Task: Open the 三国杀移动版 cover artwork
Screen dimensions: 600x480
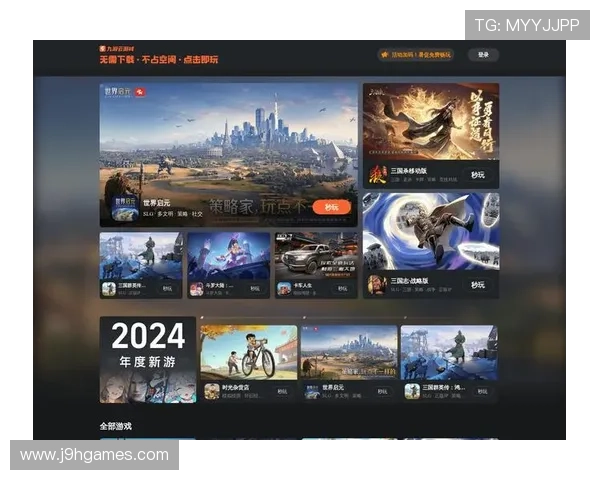Action: [x=430, y=121]
